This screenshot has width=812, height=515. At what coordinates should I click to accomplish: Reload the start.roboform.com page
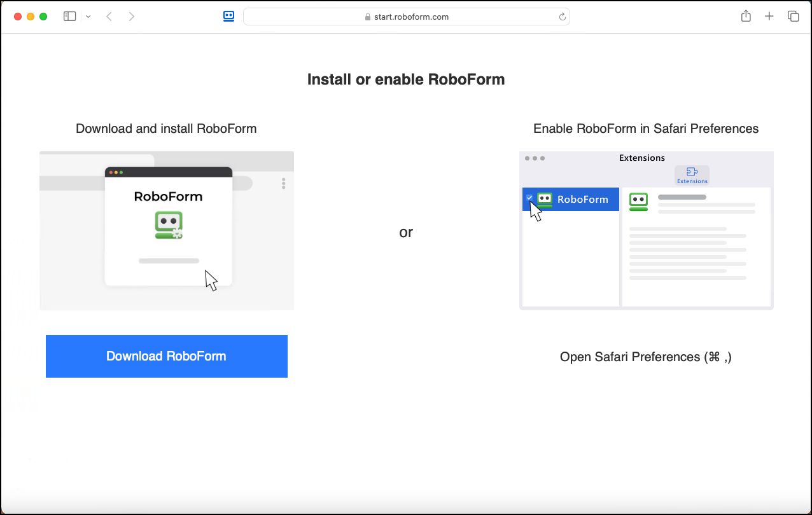click(563, 17)
